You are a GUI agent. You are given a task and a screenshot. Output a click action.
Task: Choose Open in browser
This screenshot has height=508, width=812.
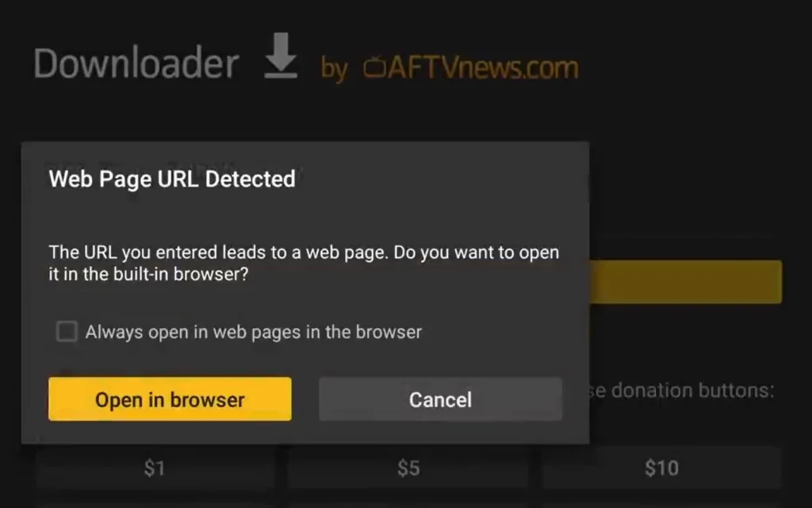[170, 398]
